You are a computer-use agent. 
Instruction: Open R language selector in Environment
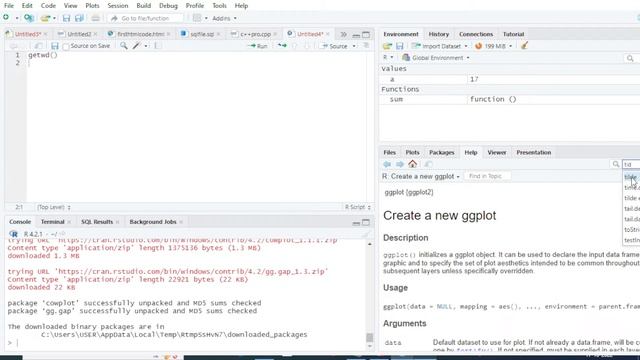click(x=388, y=58)
